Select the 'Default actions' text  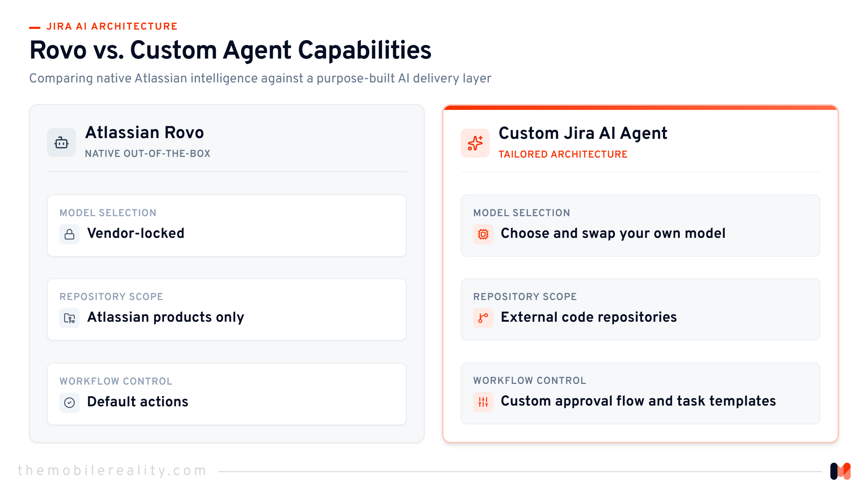tap(137, 402)
